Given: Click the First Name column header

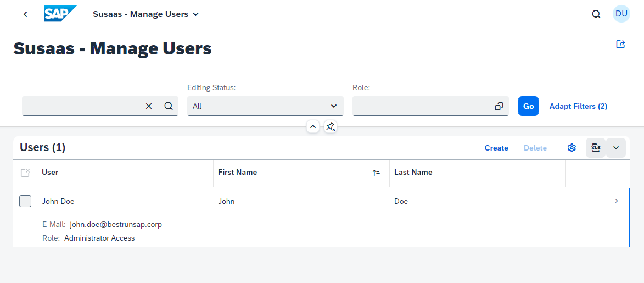Looking at the screenshot, I should tap(301, 173).
